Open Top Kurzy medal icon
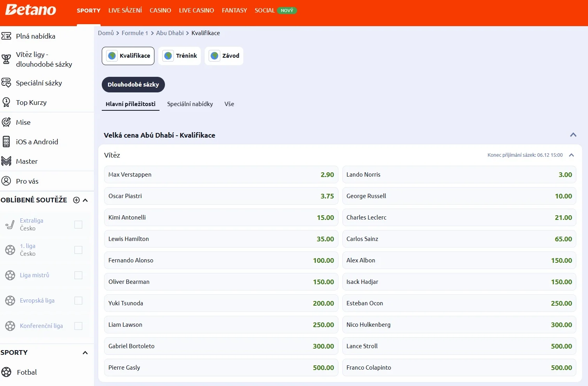 click(6, 103)
